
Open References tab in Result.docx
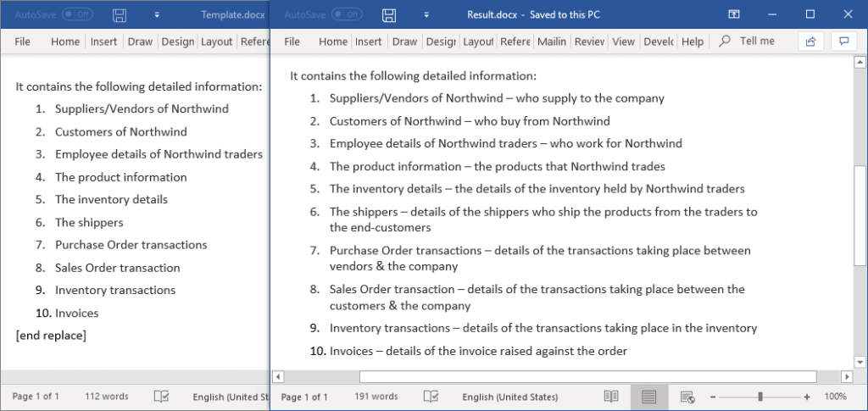pyautogui.click(x=515, y=42)
